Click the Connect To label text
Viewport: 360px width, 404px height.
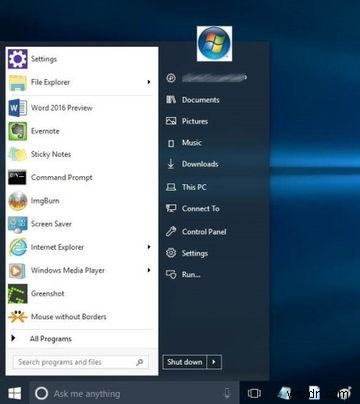201,209
